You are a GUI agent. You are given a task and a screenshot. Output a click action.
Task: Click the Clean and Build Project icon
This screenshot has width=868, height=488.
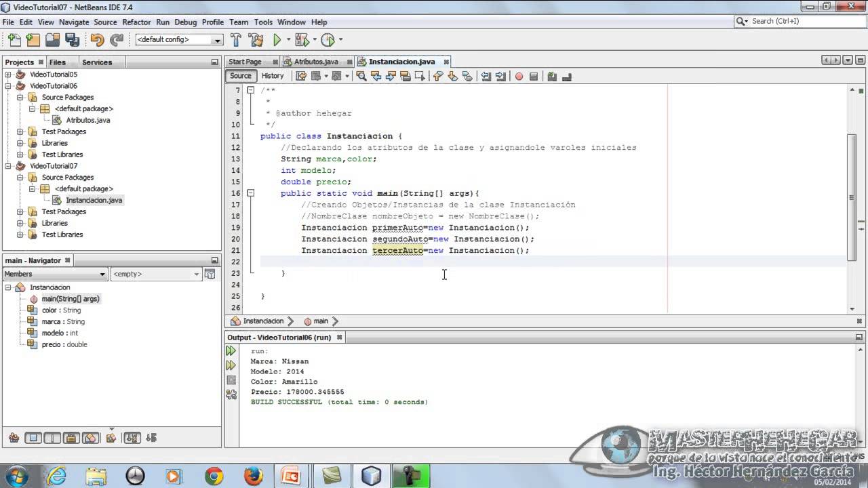pos(256,40)
